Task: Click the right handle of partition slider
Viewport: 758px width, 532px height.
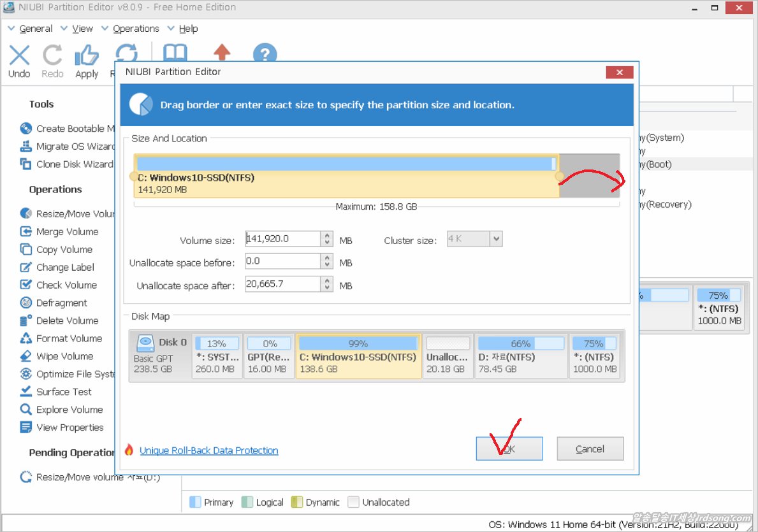Action: [560, 176]
